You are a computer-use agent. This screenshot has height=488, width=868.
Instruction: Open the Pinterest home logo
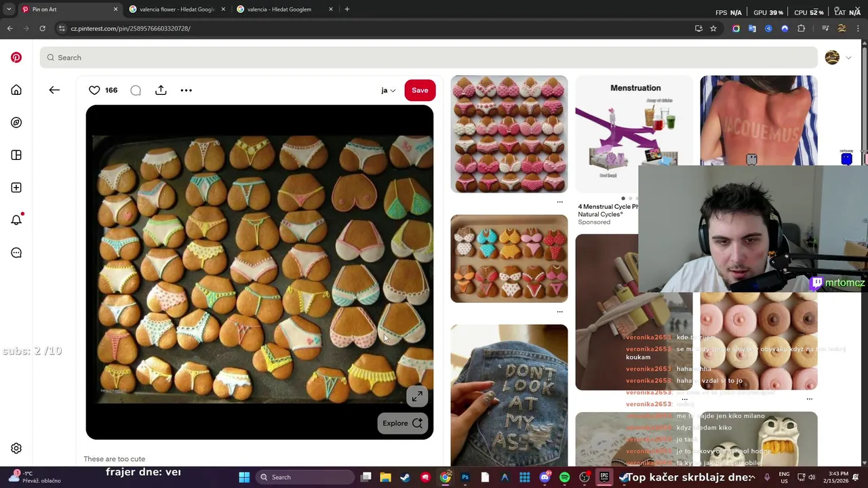(x=16, y=58)
